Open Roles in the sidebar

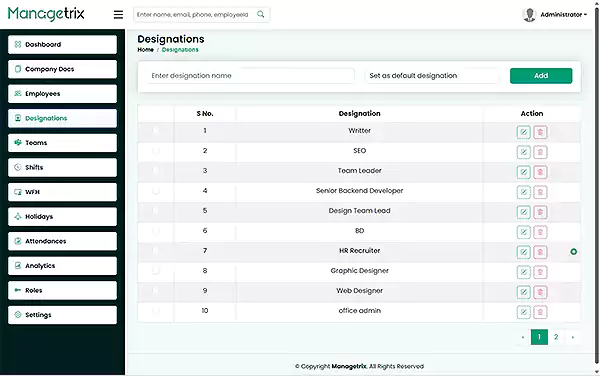click(x=62, y=290)
